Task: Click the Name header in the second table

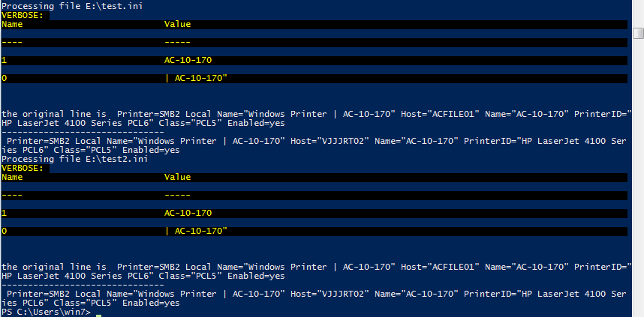Action: (13, 178)
